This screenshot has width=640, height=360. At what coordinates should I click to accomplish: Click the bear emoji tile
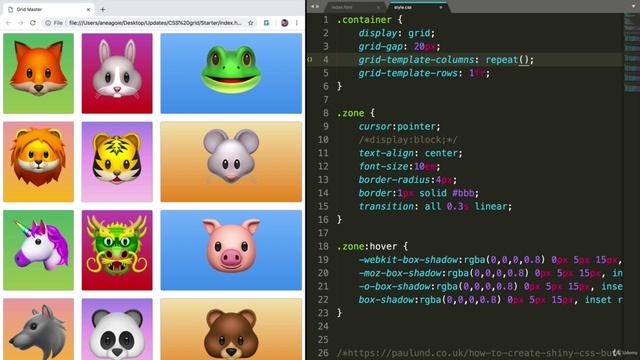click(x=231, y=329)
